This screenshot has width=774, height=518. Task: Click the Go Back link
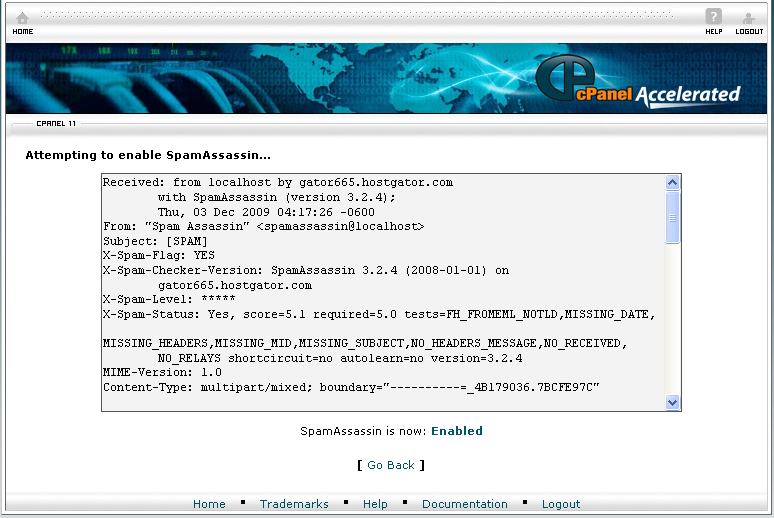390,465
